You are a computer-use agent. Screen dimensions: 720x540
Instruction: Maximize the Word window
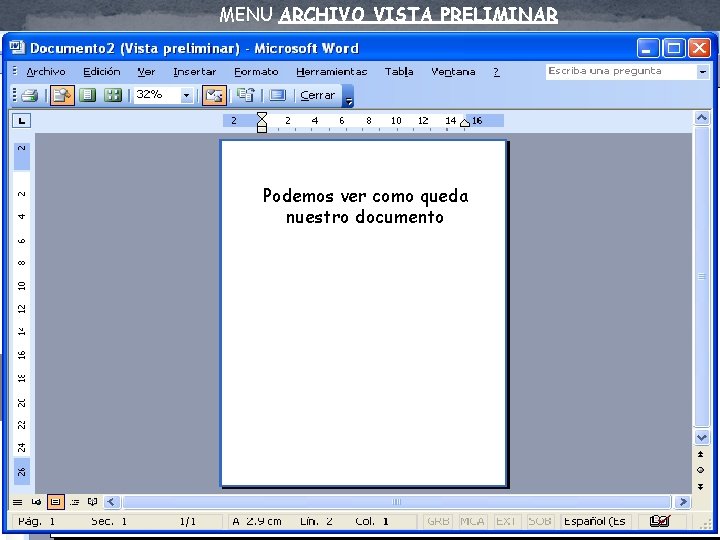click(x=674, y=48)
